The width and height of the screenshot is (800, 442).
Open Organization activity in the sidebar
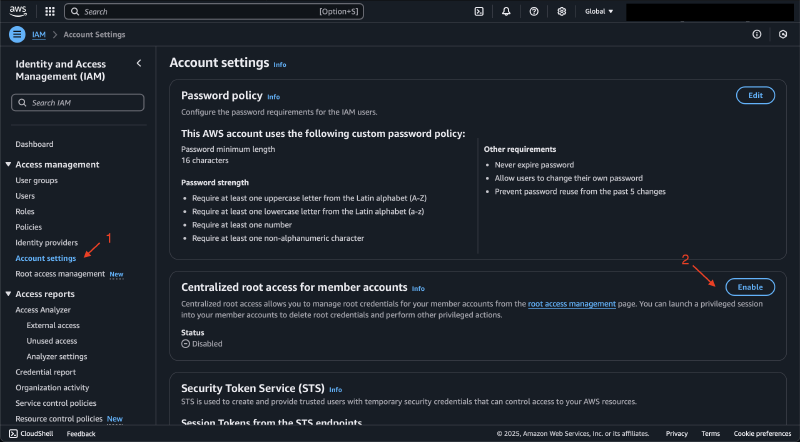pos(52,388)
